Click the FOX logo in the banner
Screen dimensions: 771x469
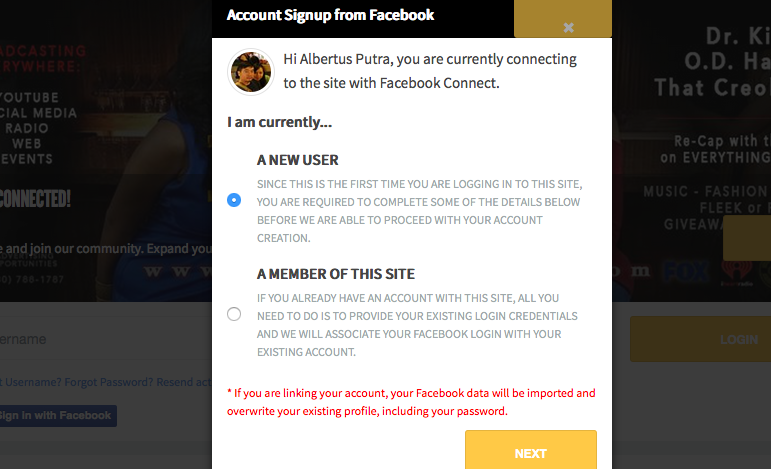[x=686, y=271]
